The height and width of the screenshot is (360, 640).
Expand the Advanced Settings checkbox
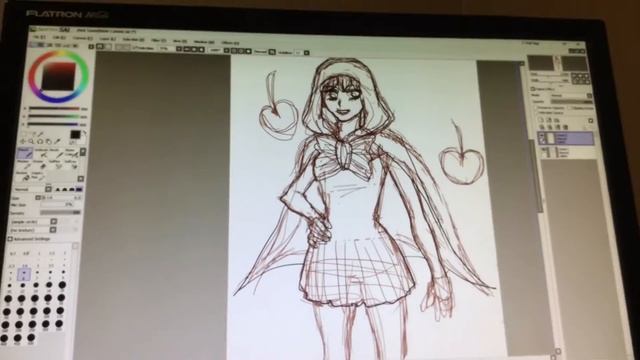click(x=10, y=239)
